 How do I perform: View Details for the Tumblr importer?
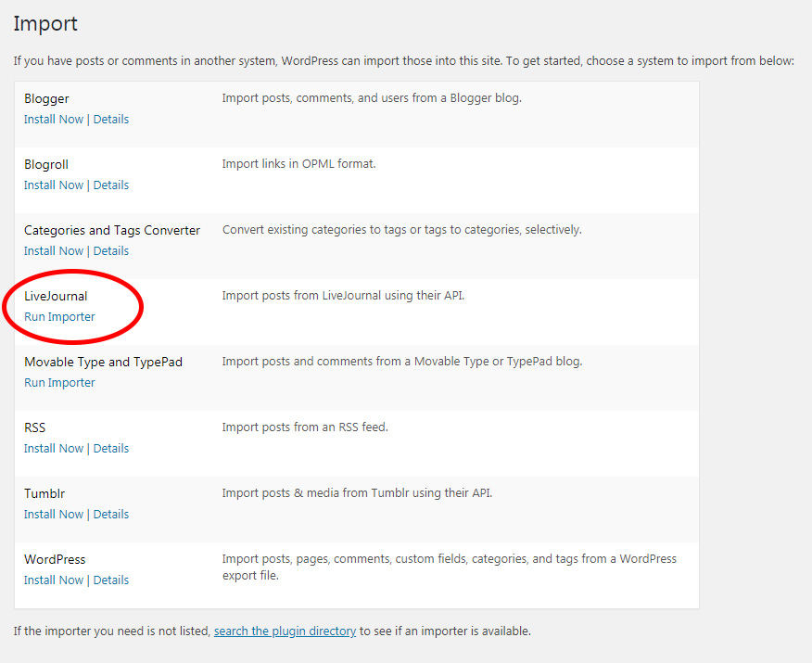pyautogui.click(x=110, y=514)
